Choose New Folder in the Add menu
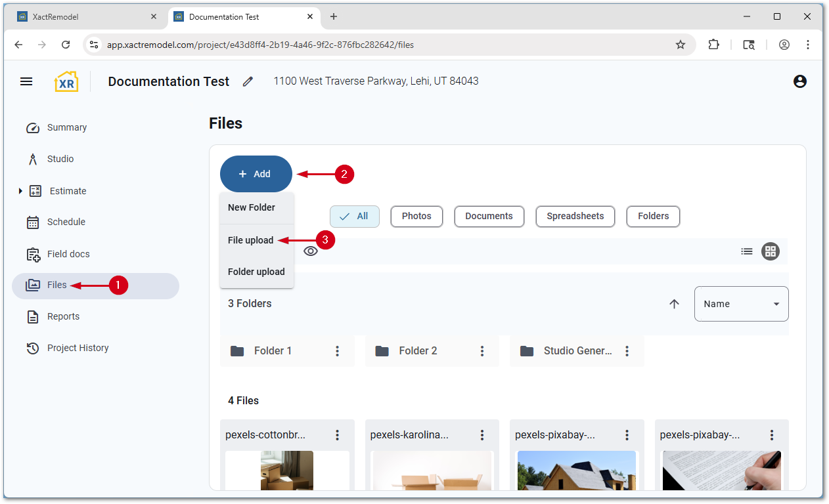 (x=252, y=207)
